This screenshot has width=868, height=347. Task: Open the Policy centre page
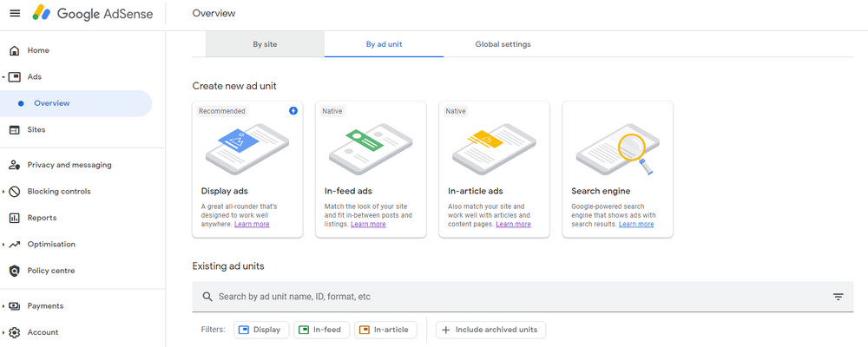pyautogui.click(x=50, y=271)
